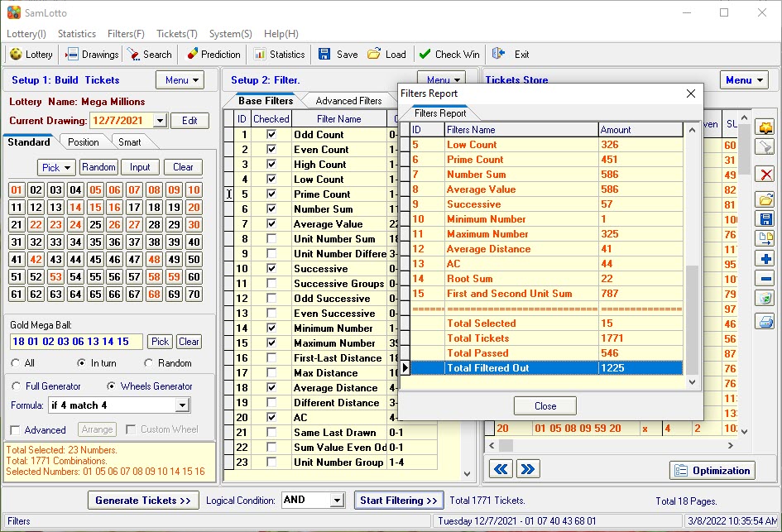Open the Formula 'if 4 match 4' dropdown

tap(183, 405)
